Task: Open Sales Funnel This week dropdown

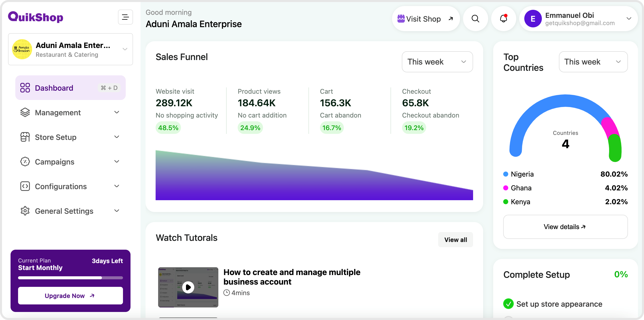Action: (437, 62)
